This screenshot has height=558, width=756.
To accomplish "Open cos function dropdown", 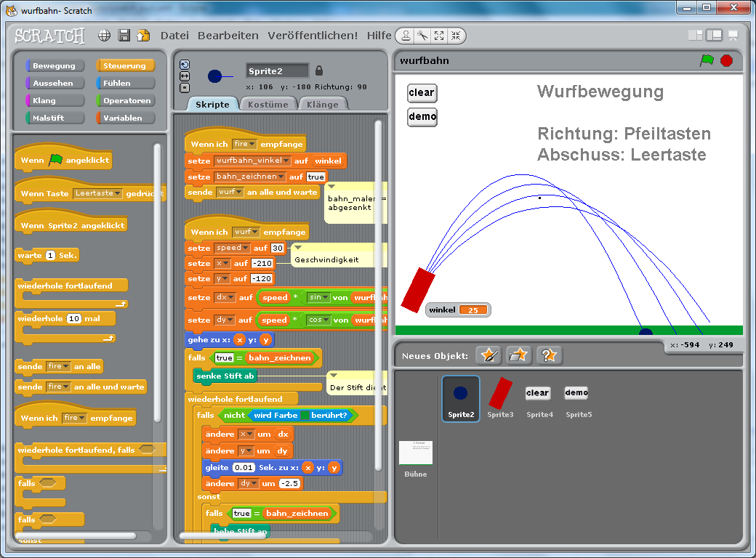I will tap(319, 320).
